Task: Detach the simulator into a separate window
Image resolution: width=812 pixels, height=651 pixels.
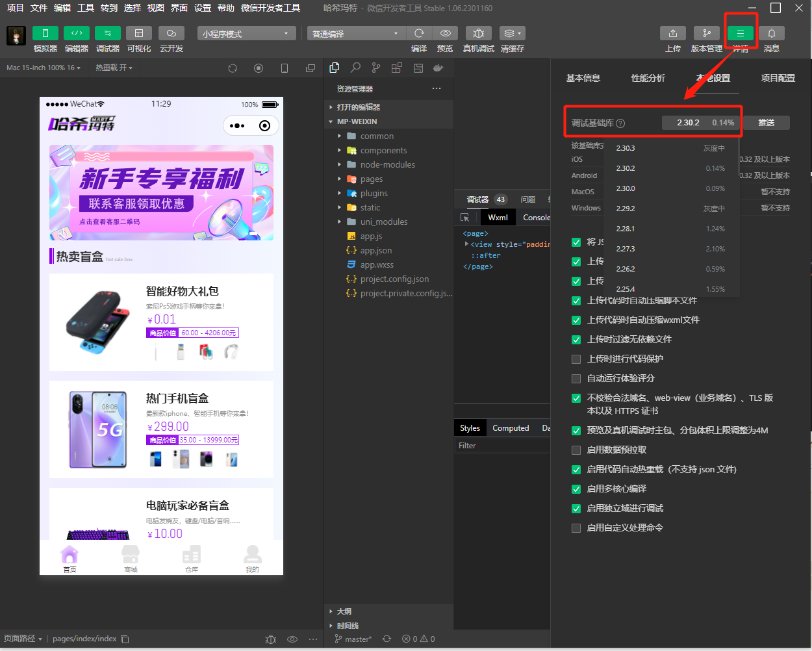Action: tap(311, 68)
